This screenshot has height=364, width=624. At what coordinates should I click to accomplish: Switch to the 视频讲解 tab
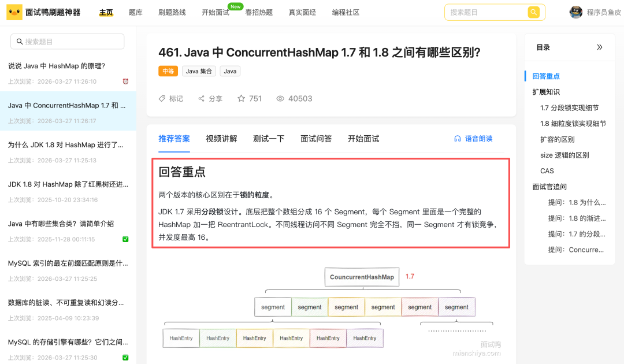(x=221, y=138)
